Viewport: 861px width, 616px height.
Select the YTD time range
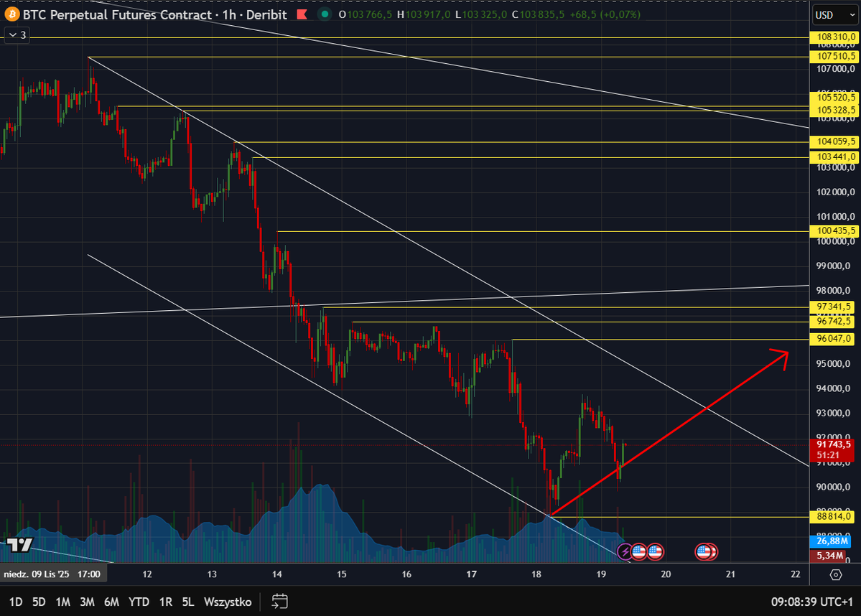pyautogui.click(x=139, y=602)
